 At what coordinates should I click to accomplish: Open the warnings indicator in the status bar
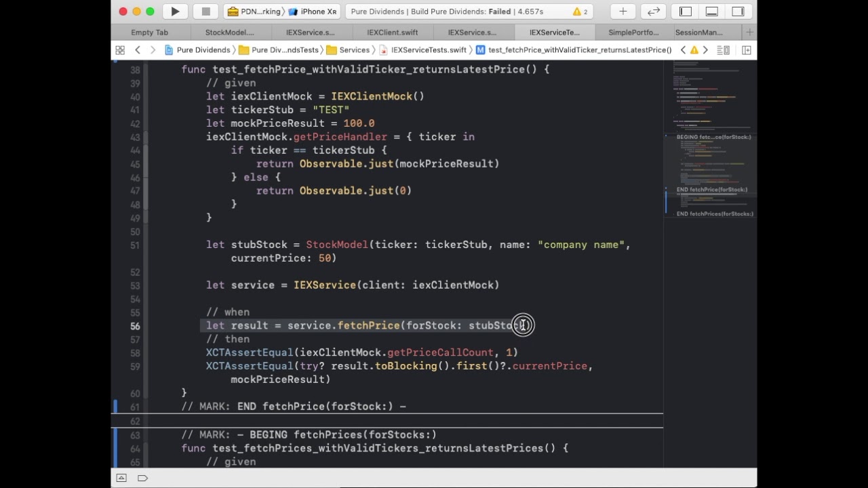pos(580,12)
